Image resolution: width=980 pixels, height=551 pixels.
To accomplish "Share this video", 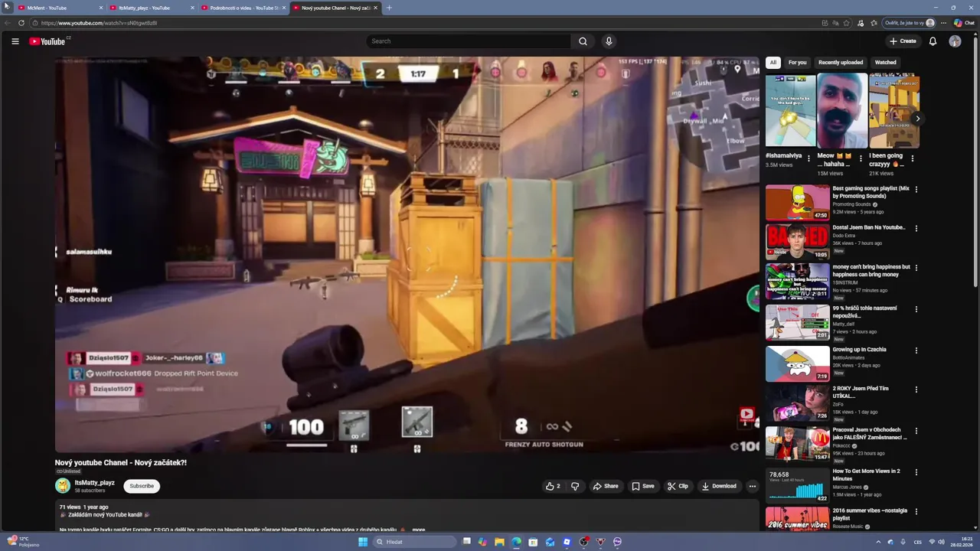I will click(x=606, y=486).
